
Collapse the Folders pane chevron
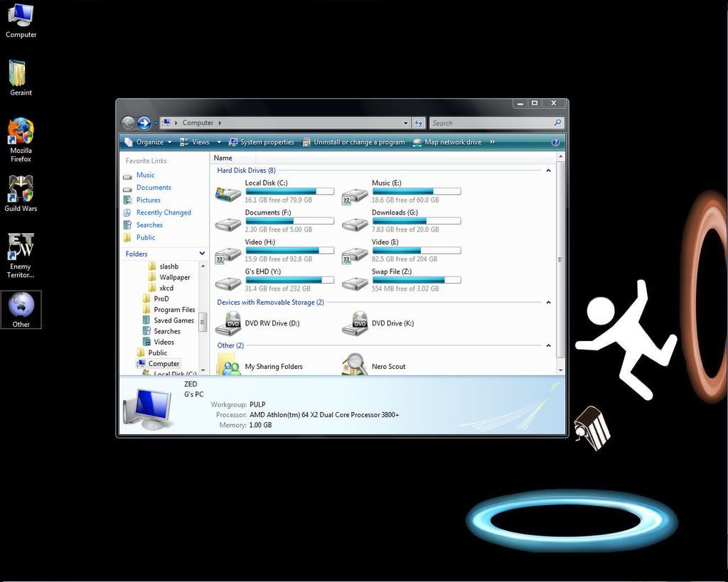(202, 254)
